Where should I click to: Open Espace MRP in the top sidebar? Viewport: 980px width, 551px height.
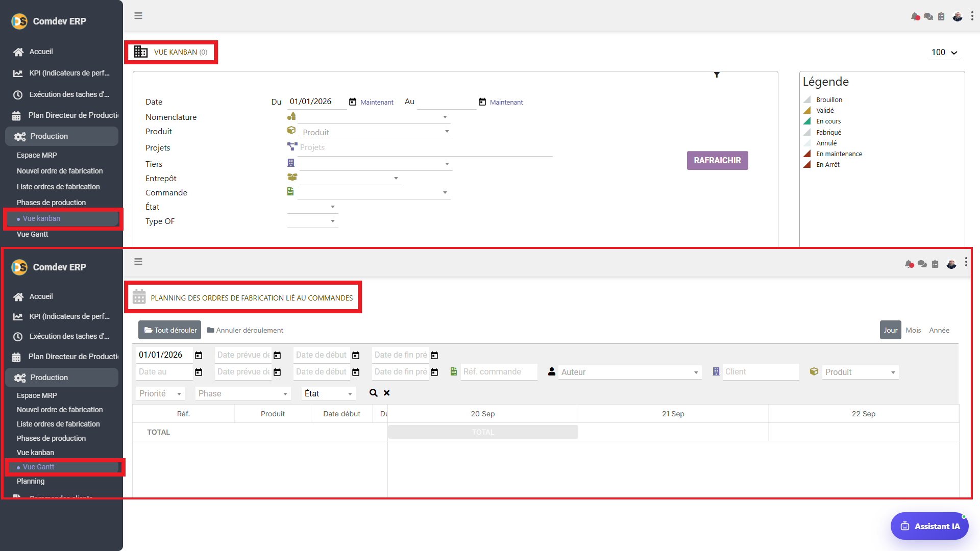[x=37, y=155]
